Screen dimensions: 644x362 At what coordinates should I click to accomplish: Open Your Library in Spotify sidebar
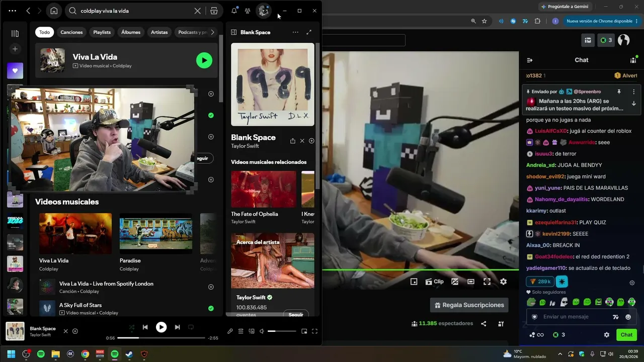(x=15, y=33)
